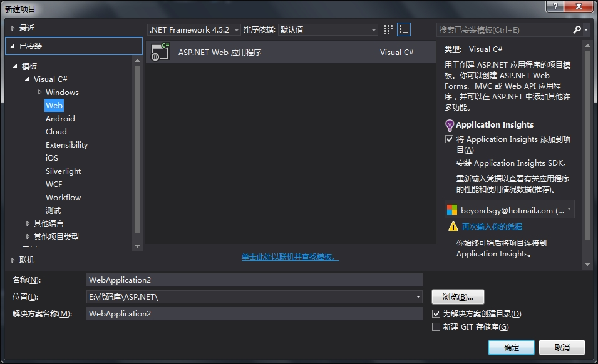Image resolution: width=598 pixels, height=364 pixels.
Task: Click the 取消 button
Action: coord(562,347)
